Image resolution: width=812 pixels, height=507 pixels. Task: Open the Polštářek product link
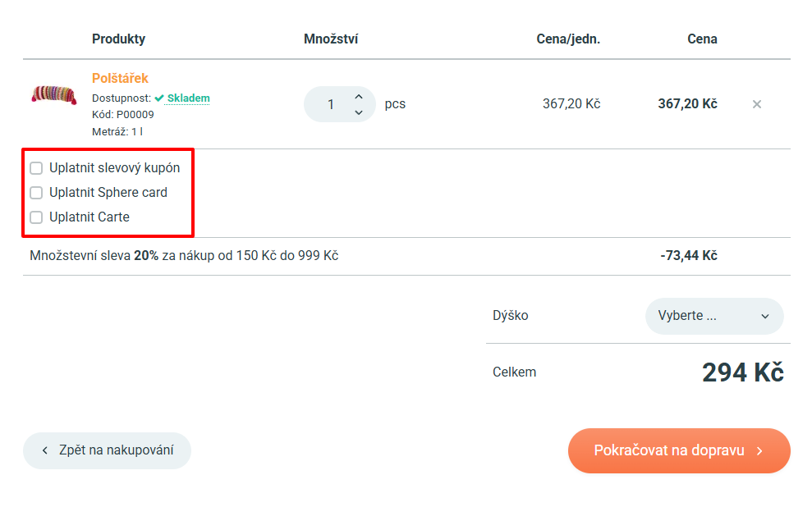120,79
